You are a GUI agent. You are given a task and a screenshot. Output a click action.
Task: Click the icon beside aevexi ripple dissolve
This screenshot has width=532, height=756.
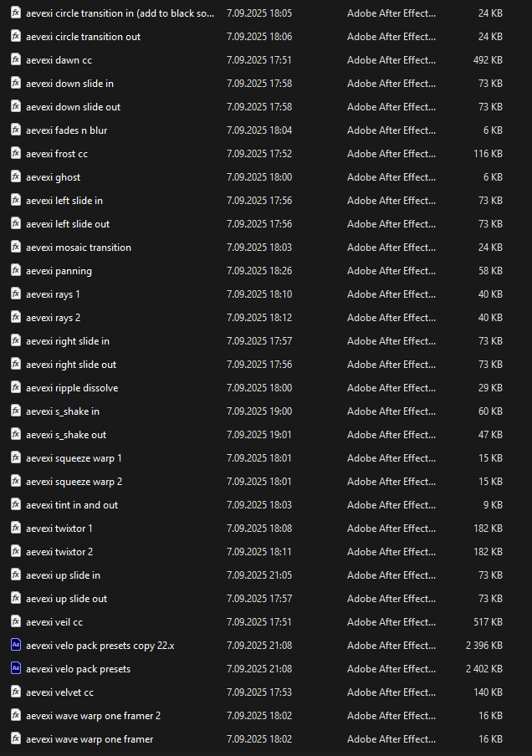(16, 388)
